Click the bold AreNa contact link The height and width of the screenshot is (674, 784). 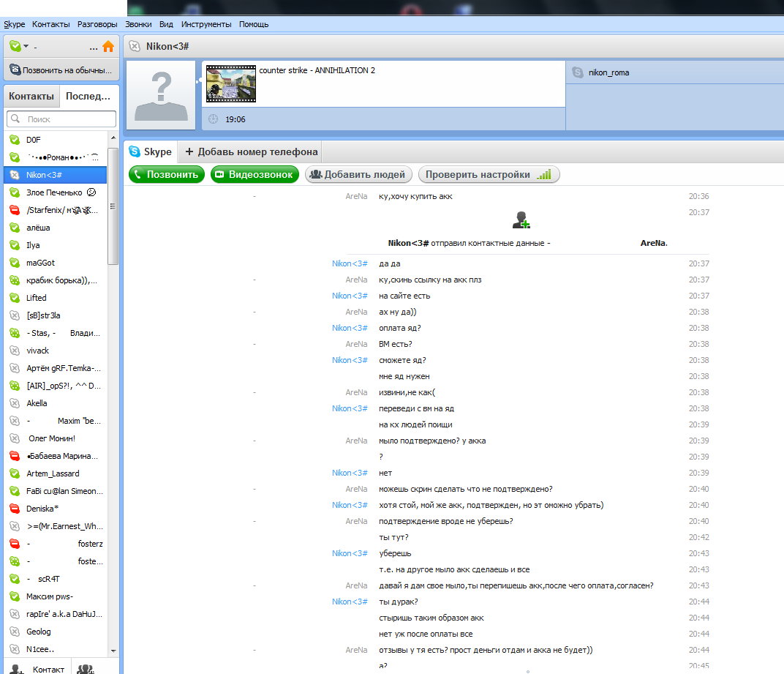[654, 243]
